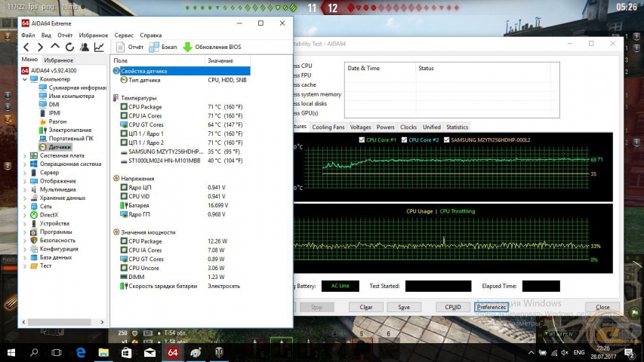Start Обновления BIOS update
644x362 pixels.
(x=212, y=48)
